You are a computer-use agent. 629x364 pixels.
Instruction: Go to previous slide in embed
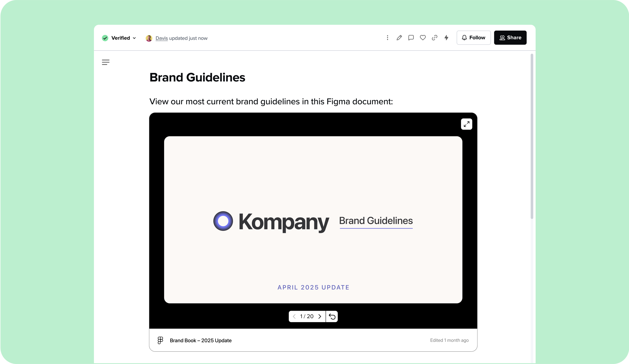click(294, 317)
